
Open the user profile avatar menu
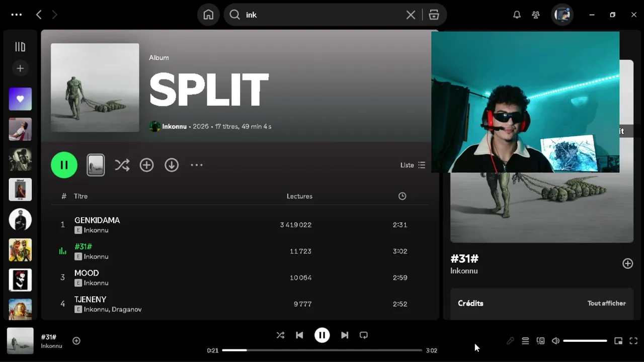(562, 15)
